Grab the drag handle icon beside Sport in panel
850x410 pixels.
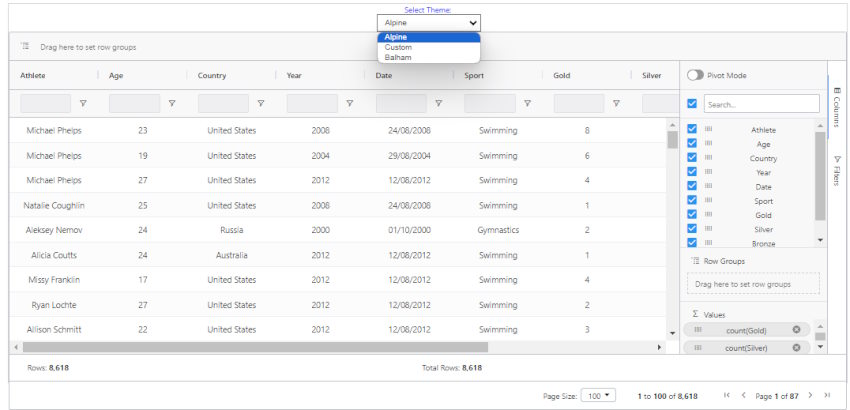coord(708,200)
